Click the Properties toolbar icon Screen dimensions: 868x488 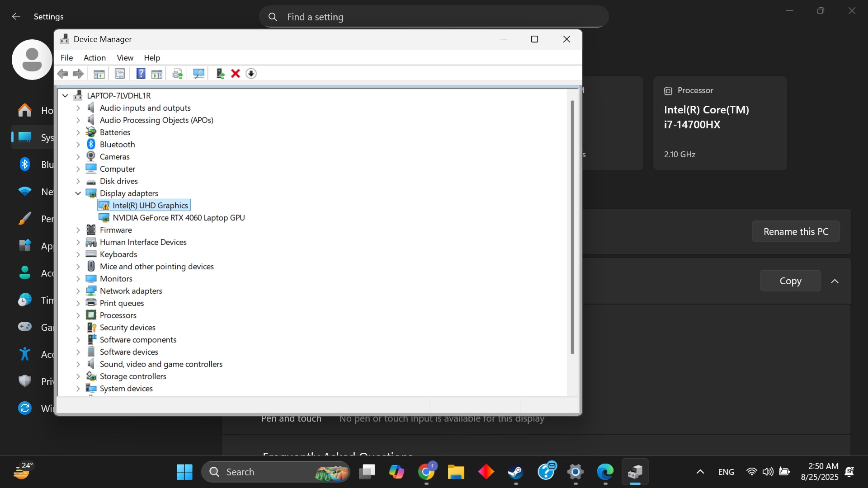120,74
